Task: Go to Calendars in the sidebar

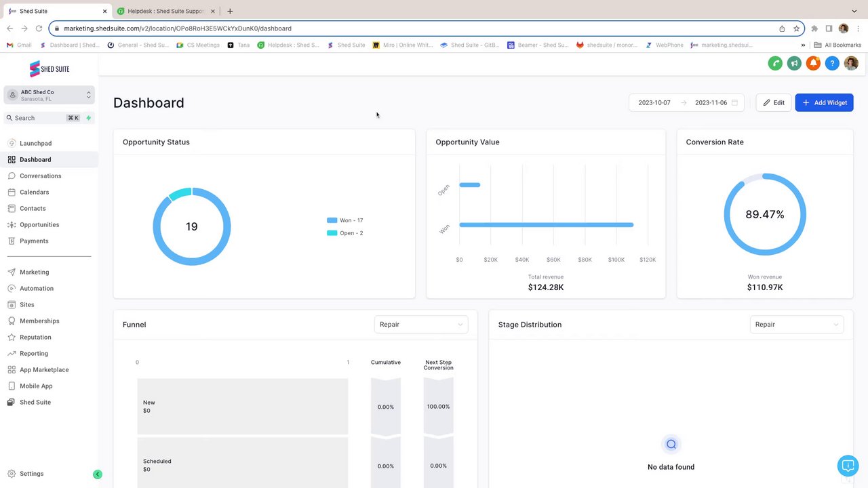Action: (49, 192)
